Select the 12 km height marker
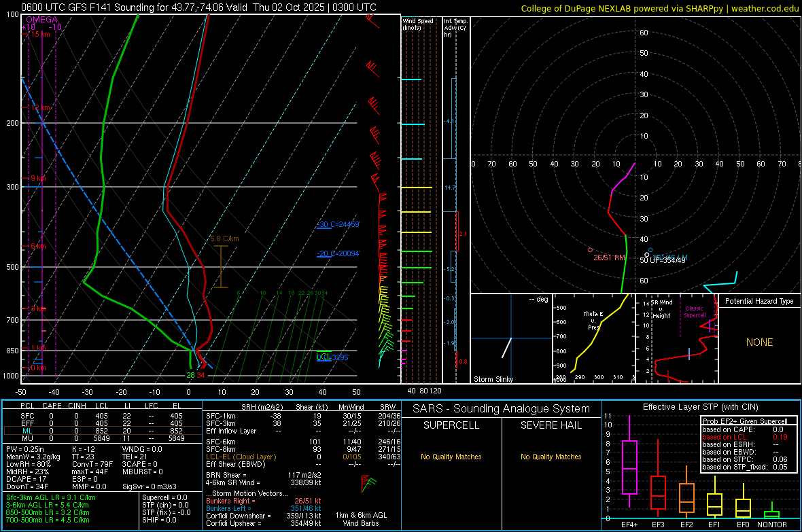802x532 pixels. [x=39, y=108]
